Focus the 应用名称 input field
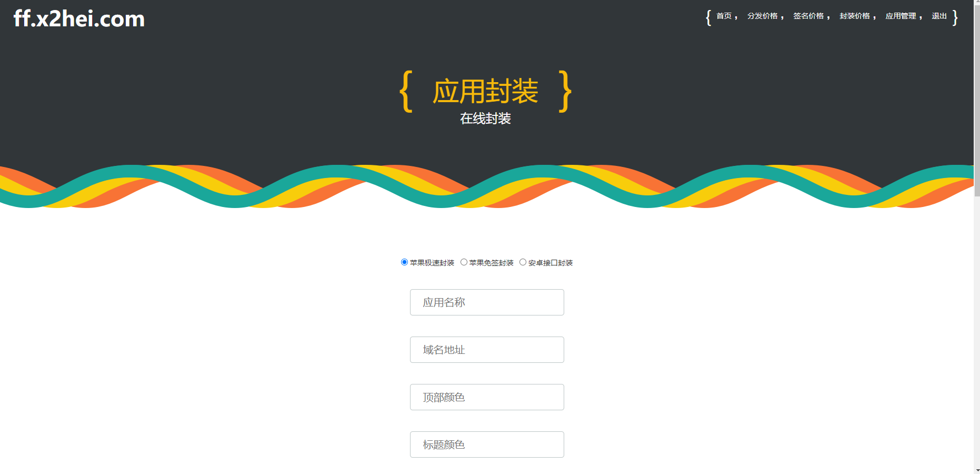Screen dimensions: 980x474 [x=487, y=302]
